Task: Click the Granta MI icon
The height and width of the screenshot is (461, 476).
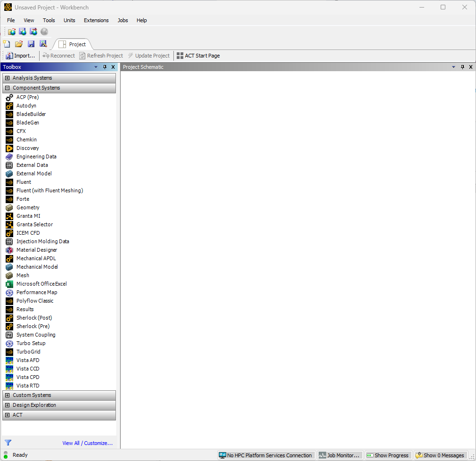Action: pos(9,216)
